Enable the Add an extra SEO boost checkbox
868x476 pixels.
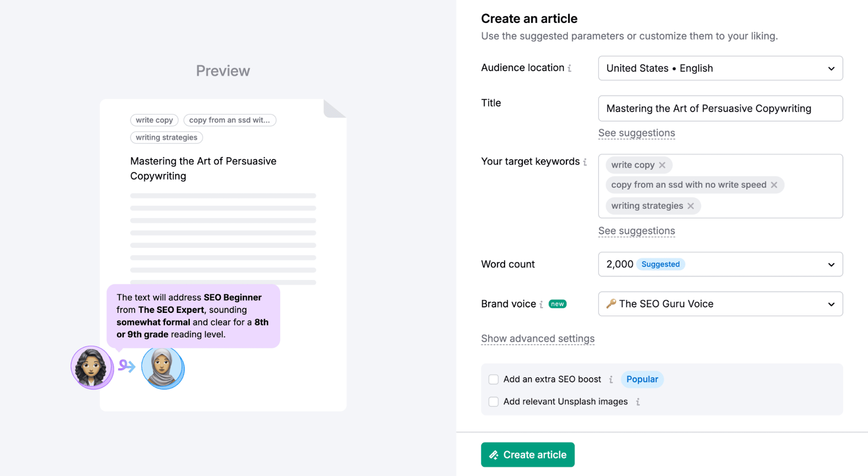pos(493,379)
